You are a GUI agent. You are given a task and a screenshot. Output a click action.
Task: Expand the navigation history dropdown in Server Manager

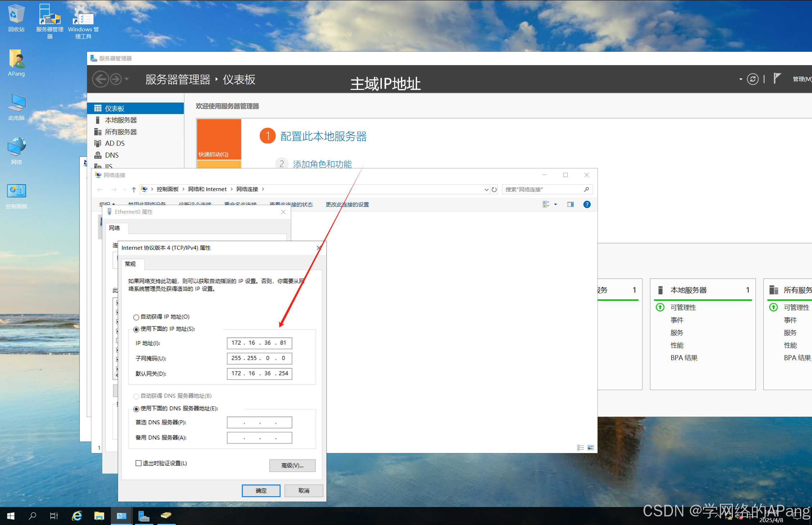click(127, 79)
